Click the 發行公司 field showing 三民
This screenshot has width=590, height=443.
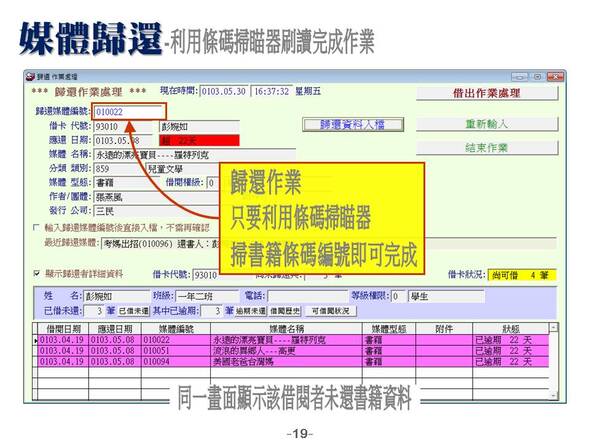pos(156,211)
